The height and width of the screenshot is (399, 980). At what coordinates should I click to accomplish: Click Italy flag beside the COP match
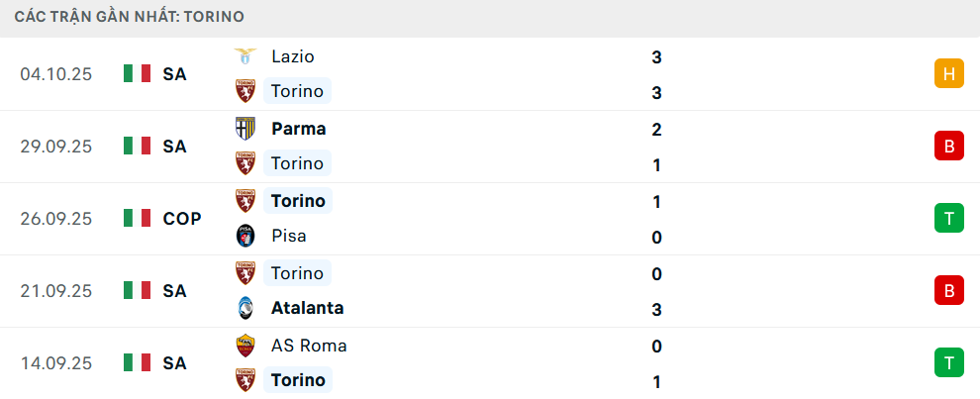point(137,218)
